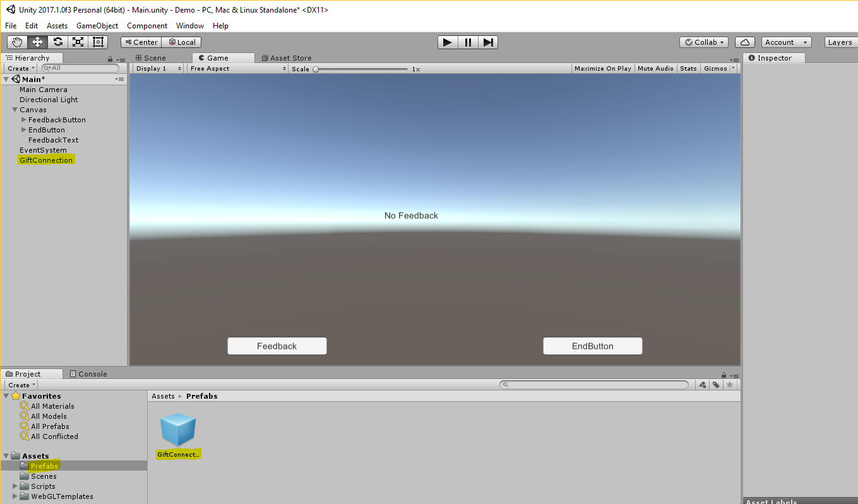Click the Project search field
858x504 pixels.
pyautogui.click(x=594, y=385)
